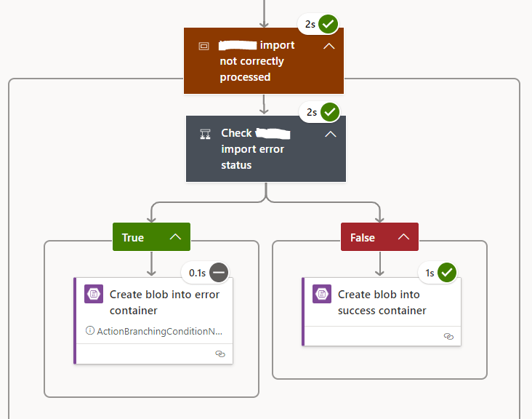Click the green True branch label
This screenshot has width=532, height=419.
pos(133,237)
